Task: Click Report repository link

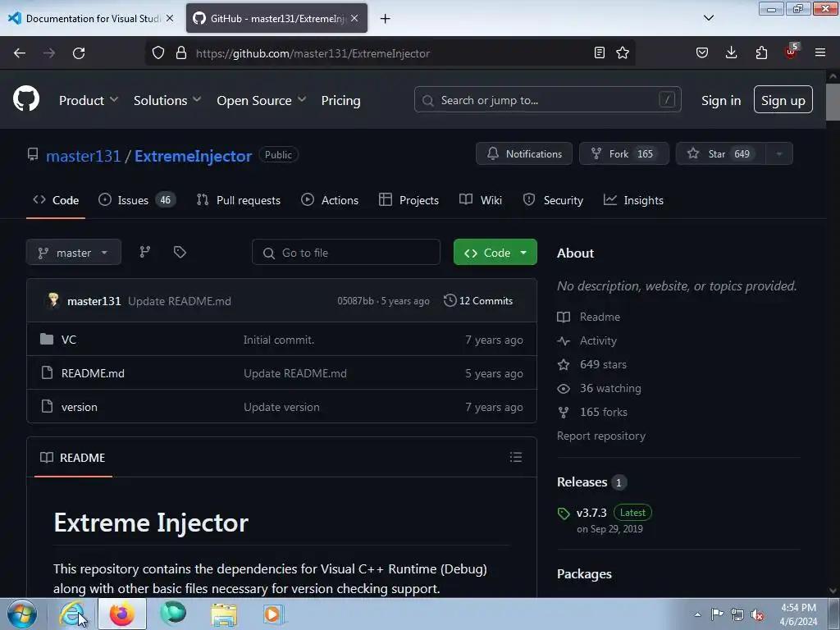Action: click(x=601, y=436)
